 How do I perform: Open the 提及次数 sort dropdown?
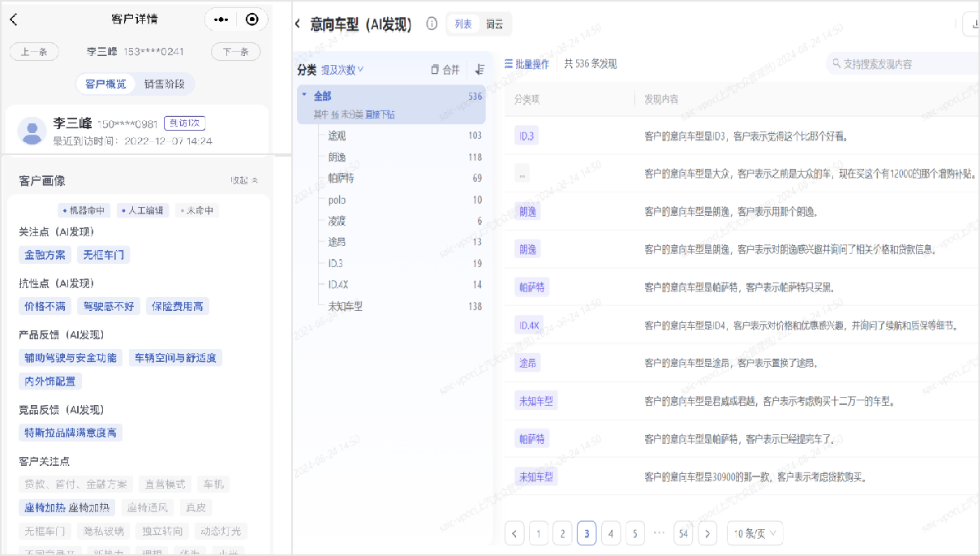tap(342, 70)
